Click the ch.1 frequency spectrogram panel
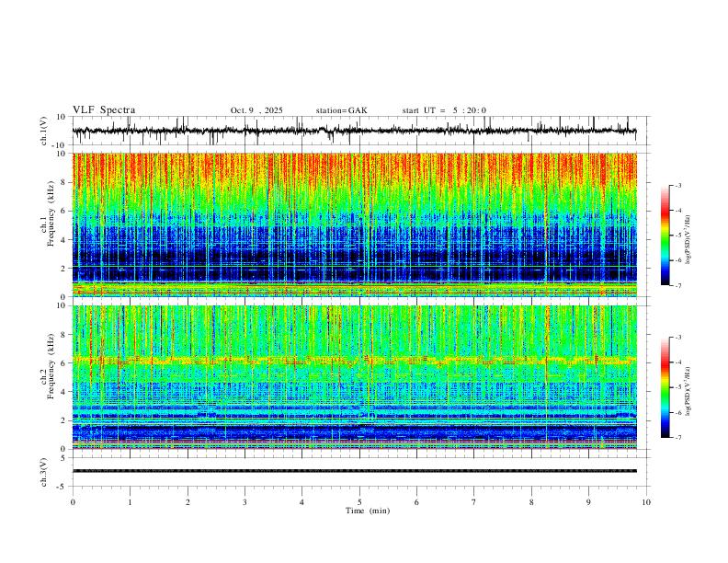The image size is (728, 563). pyautogui.click(x=354, y=224)
